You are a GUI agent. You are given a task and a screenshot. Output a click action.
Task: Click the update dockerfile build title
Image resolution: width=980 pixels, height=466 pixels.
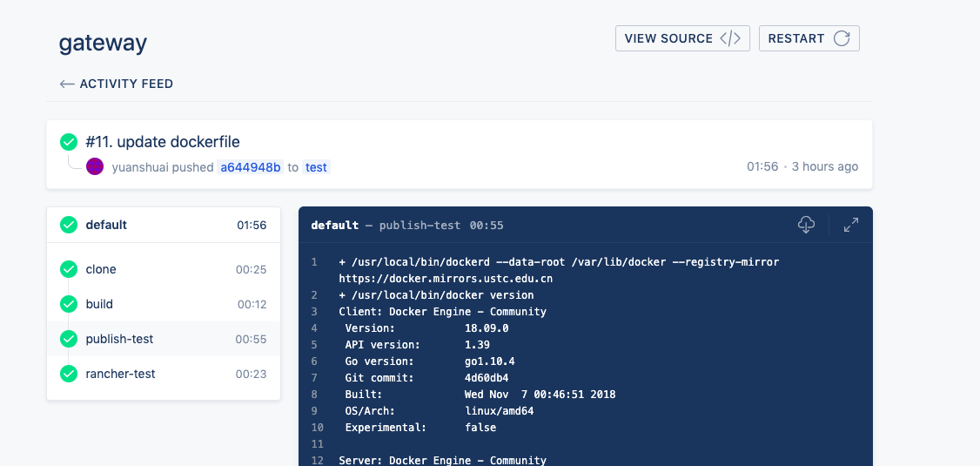[x=163, y=142]
